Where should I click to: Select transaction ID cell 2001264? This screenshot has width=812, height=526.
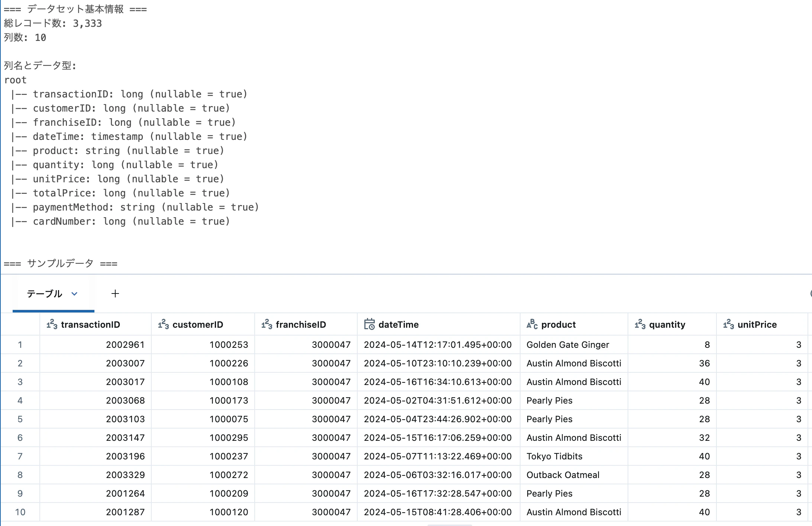click(x=96, y=493)
